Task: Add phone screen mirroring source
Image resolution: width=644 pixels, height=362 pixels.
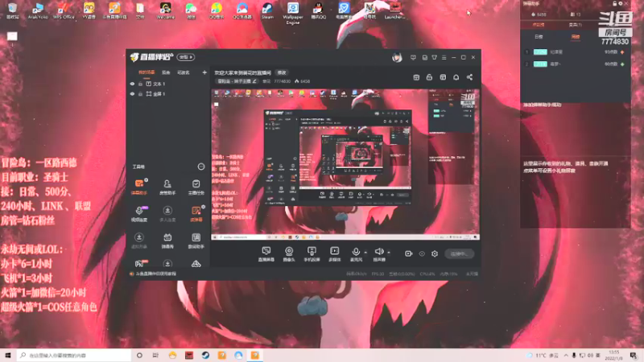Action: tap(312, 254)
